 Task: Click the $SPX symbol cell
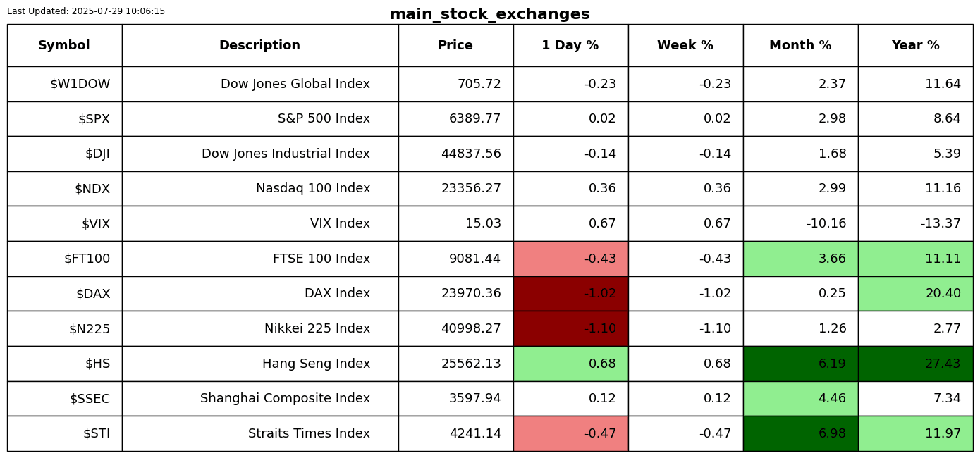(64, 119)
